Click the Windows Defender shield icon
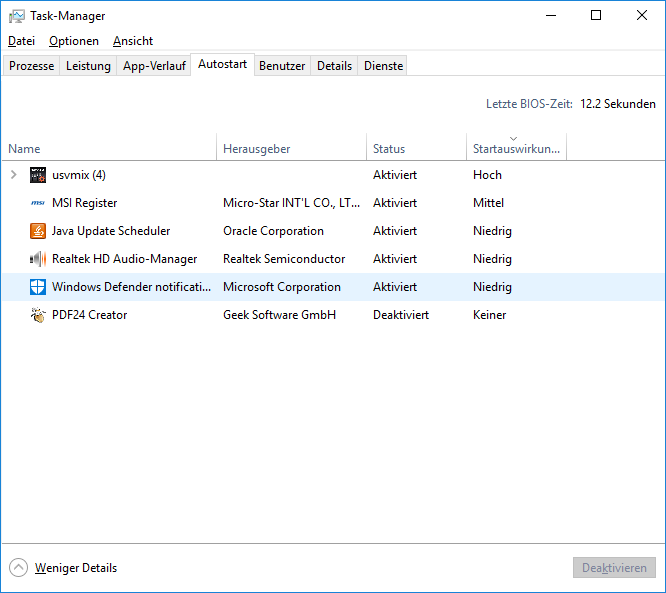 (x=38, y=287)
